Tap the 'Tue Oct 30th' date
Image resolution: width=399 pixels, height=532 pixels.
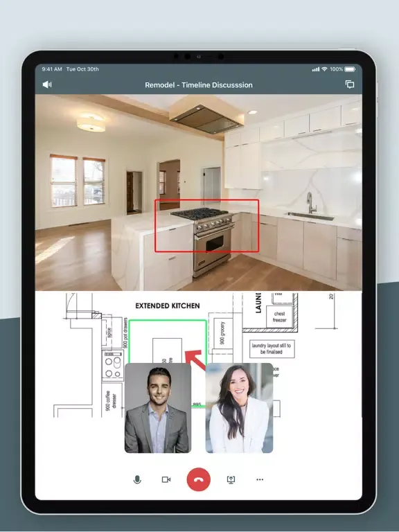pos(82,69)
